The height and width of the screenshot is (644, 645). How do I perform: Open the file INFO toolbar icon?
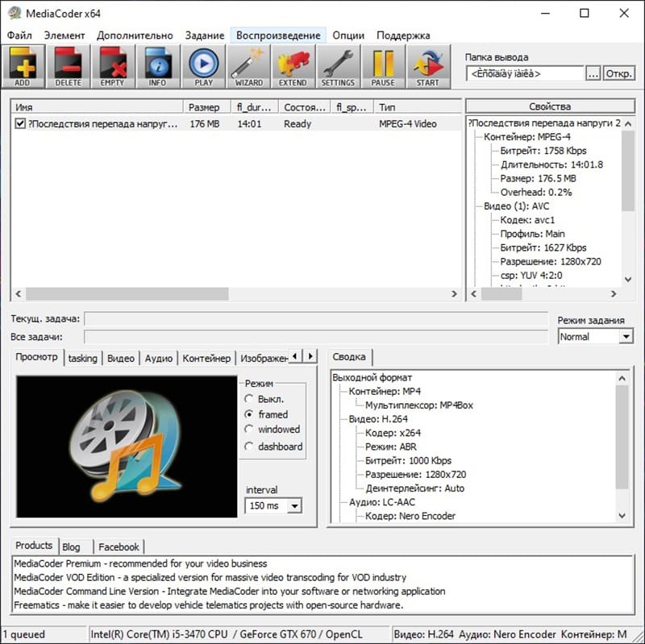[x=157, y=66]
